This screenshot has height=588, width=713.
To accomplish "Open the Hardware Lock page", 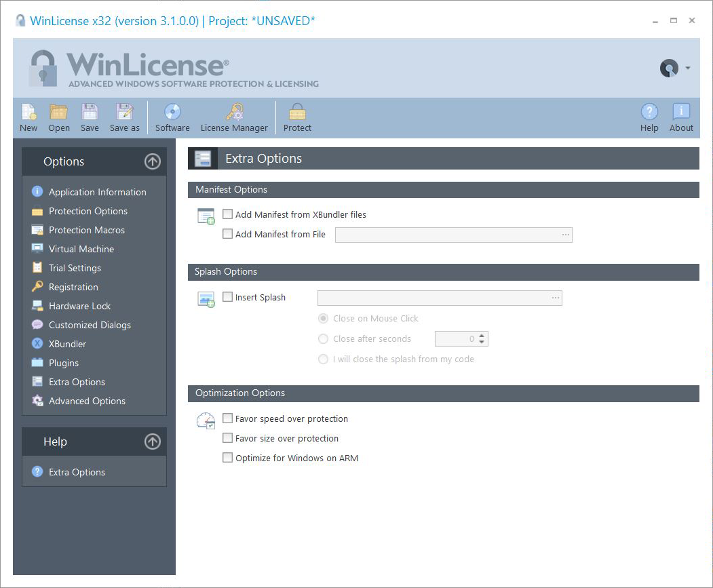I will (x=79, y=306).
